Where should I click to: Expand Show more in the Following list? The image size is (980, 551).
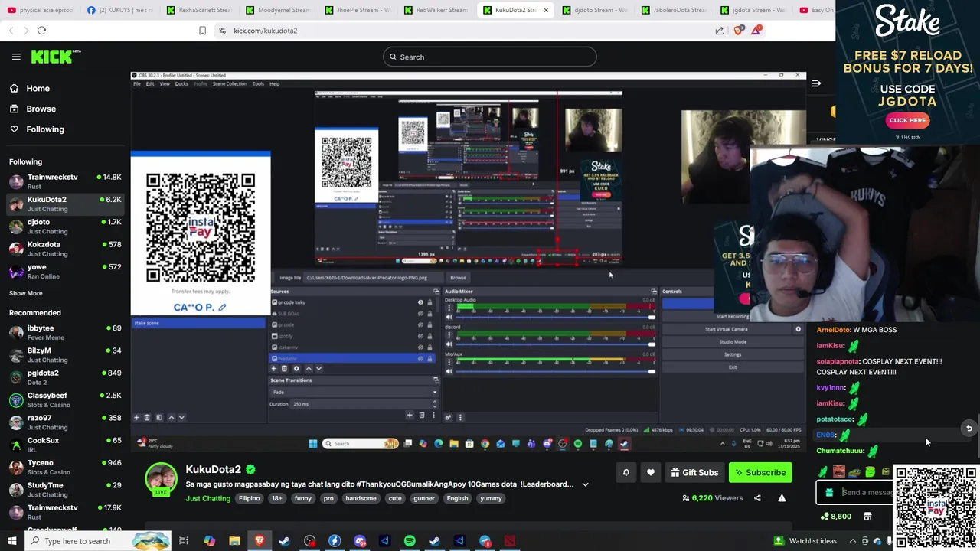[26, 293]
